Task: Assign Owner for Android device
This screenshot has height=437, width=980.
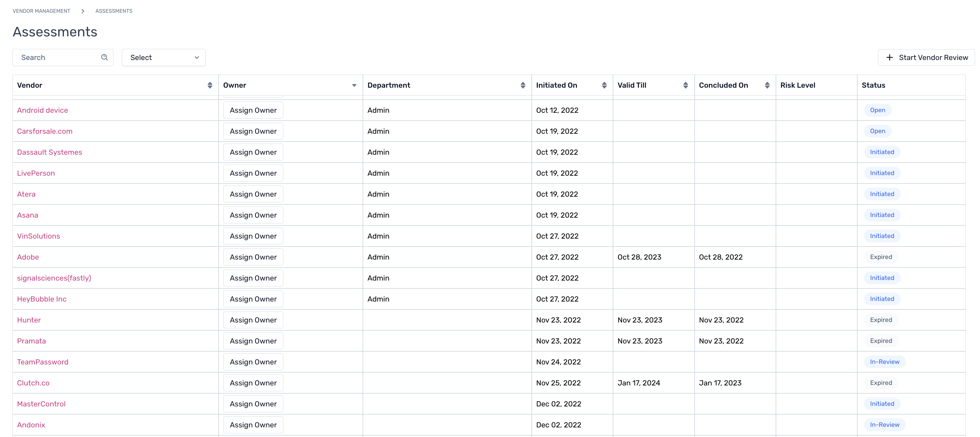Action: 253,110
